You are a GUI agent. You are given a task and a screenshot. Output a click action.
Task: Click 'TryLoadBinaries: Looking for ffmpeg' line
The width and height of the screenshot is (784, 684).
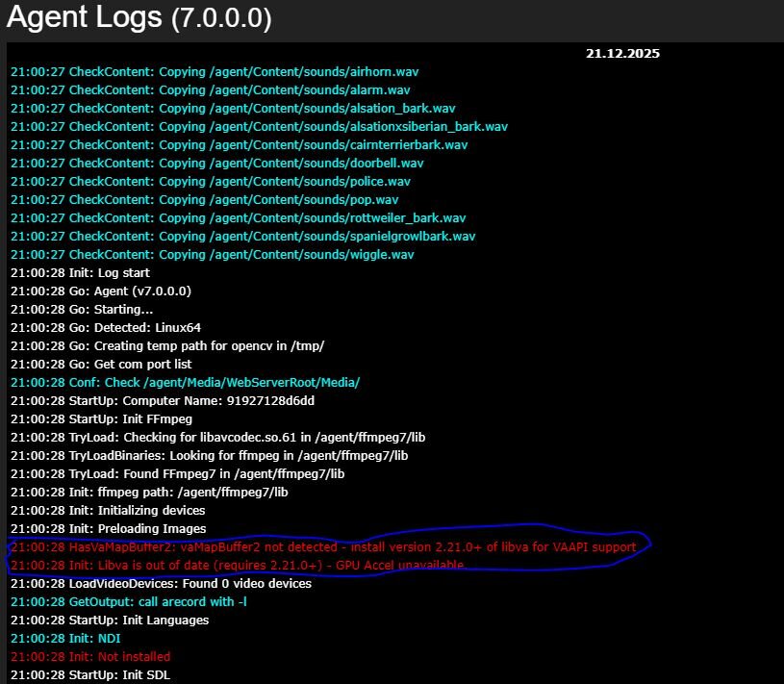[x=210, y=455]
